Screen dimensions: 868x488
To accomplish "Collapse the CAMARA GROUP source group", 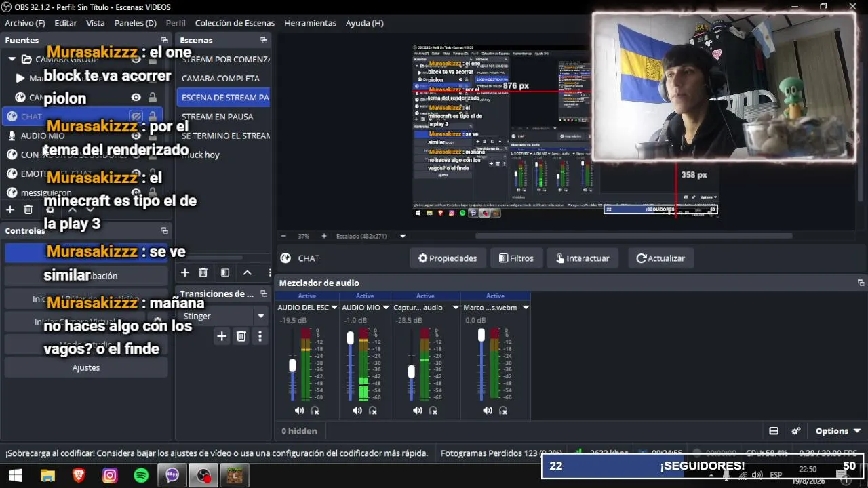I will coord(12,59).
